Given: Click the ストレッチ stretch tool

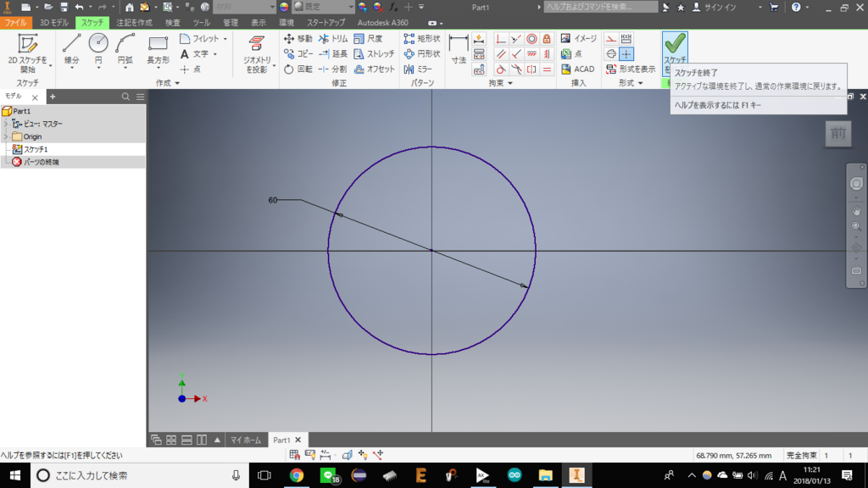Looking at the screenshot, I should (374, 53).
